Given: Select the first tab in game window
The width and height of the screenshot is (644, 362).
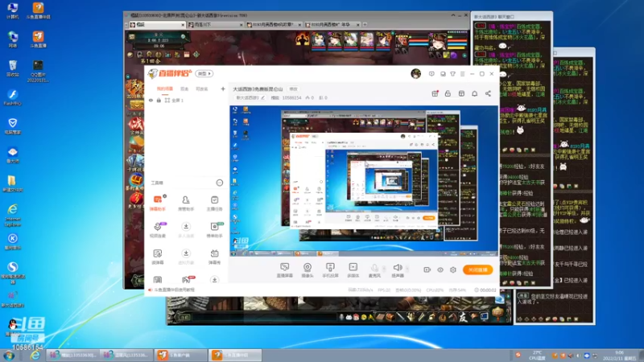Looking at the screenshot, I should point(156,25).
